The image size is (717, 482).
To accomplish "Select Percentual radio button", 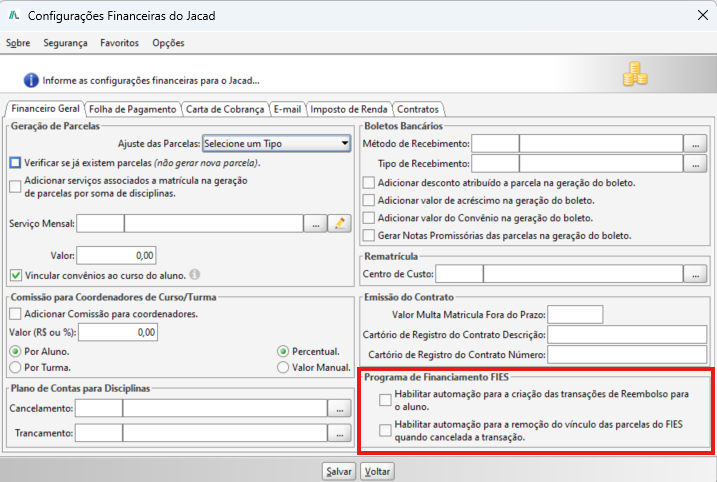I will coord(283,351).
